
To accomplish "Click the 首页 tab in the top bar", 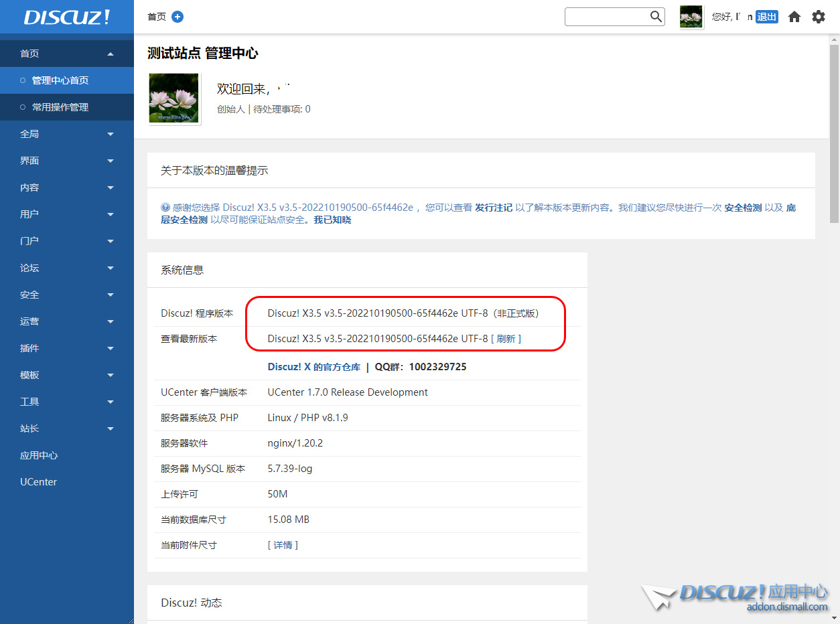I will point(157,17).
